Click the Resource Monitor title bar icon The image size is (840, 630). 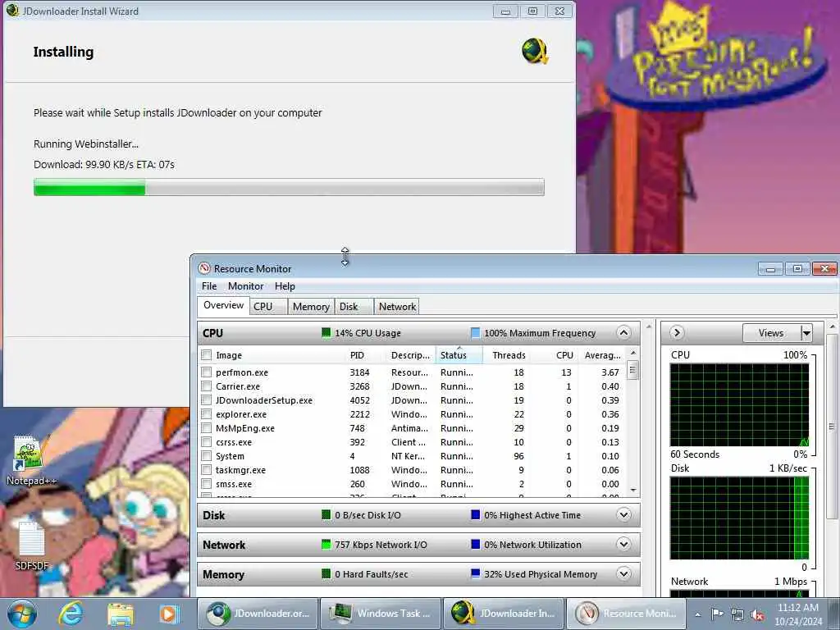coord(204,268)
